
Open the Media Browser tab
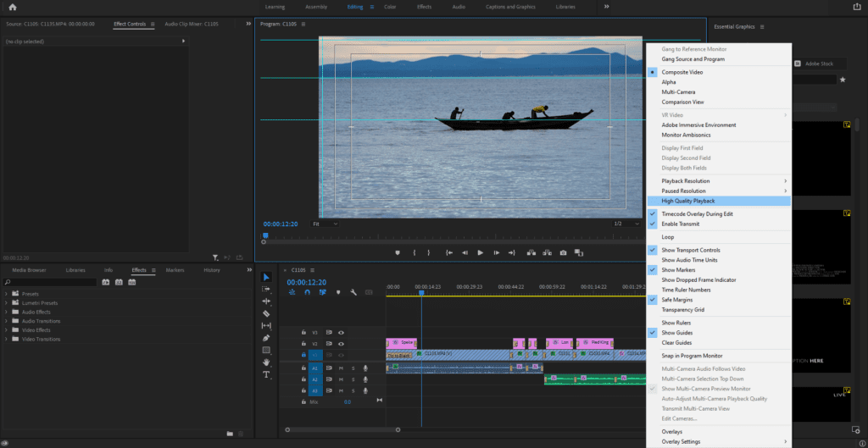click(x=30, y=270)
